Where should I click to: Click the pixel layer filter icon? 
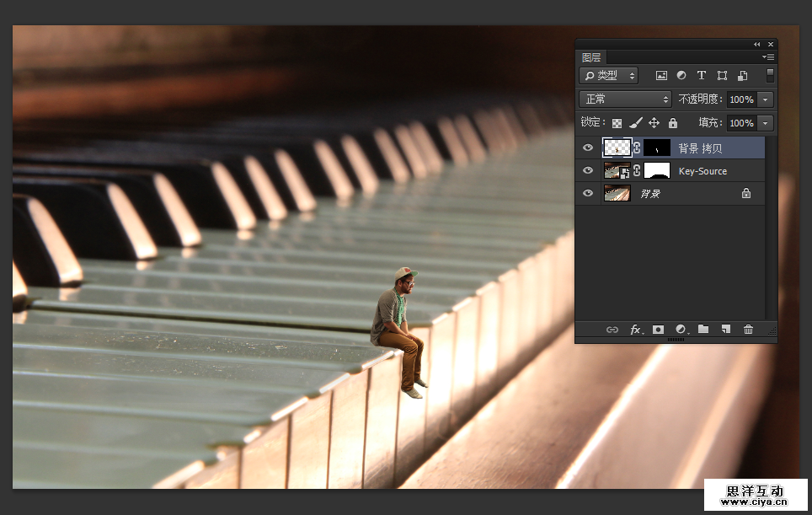661,76
